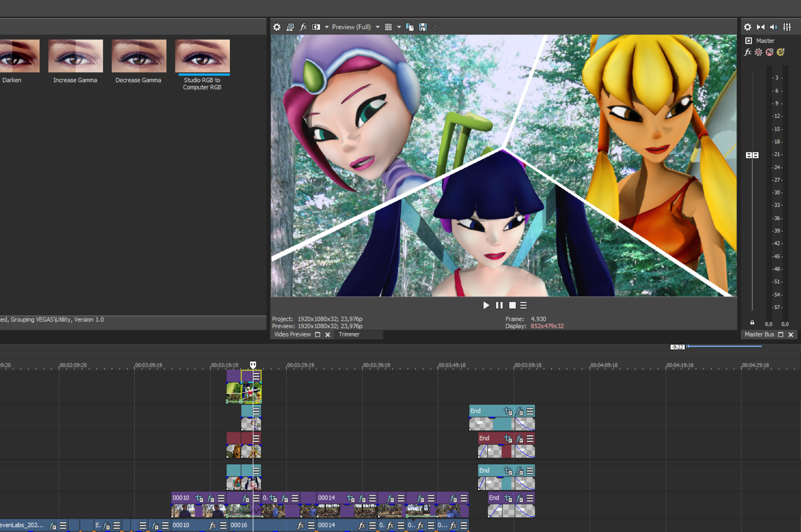
Task: Open the Master Bus tab
Action: [759, 334]
